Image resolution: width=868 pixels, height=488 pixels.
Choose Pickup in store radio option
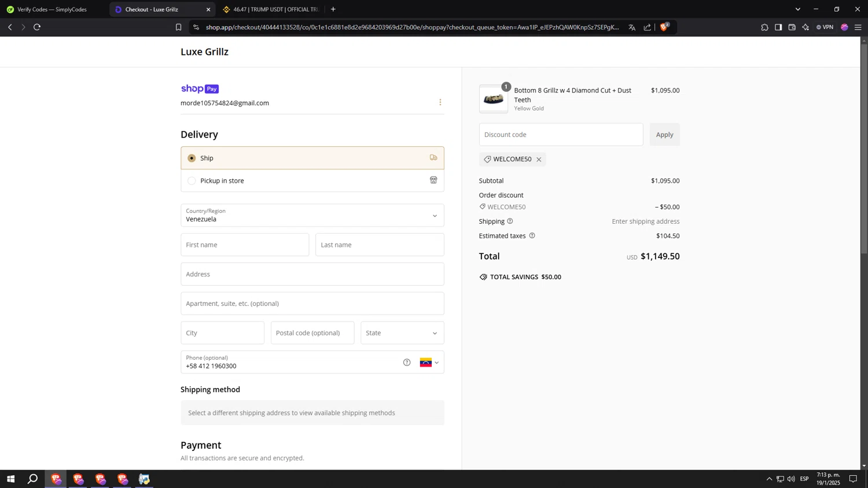coord(192,181)
